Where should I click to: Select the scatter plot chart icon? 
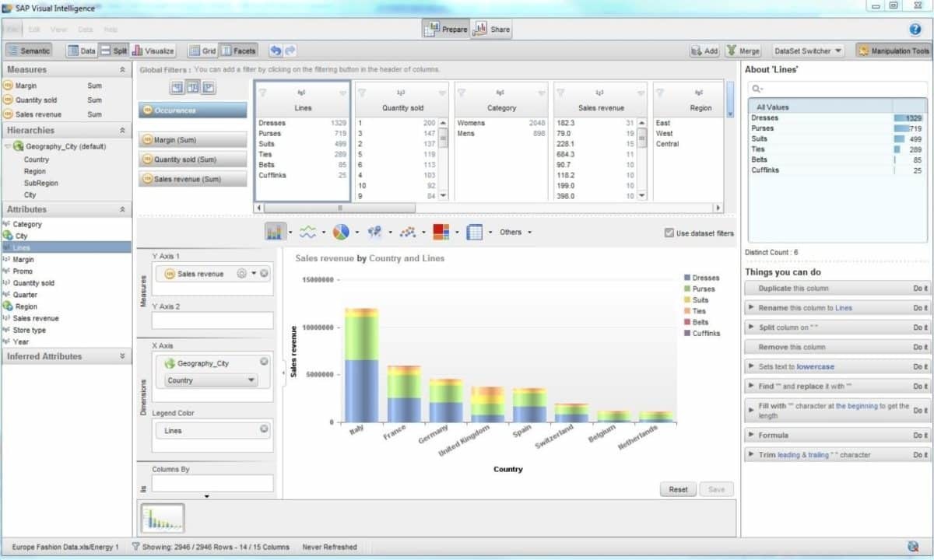coord(407,232)
